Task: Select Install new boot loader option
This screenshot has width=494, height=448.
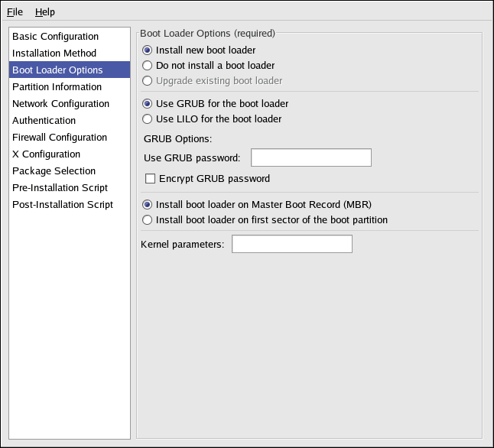Action: (x=148, y=50)
